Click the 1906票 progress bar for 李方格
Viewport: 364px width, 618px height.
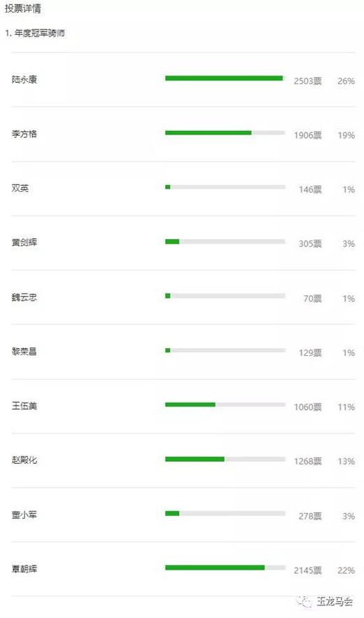pyautogui.click(x=225, y=133)
